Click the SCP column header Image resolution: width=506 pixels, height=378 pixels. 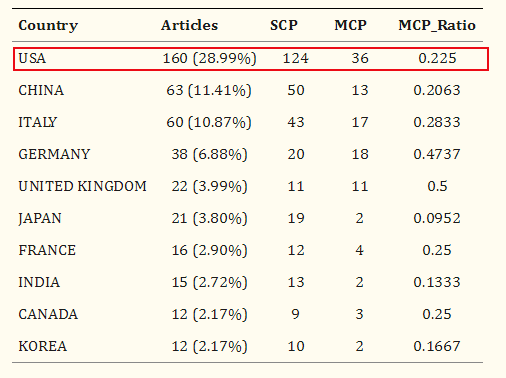pos(284,25)
